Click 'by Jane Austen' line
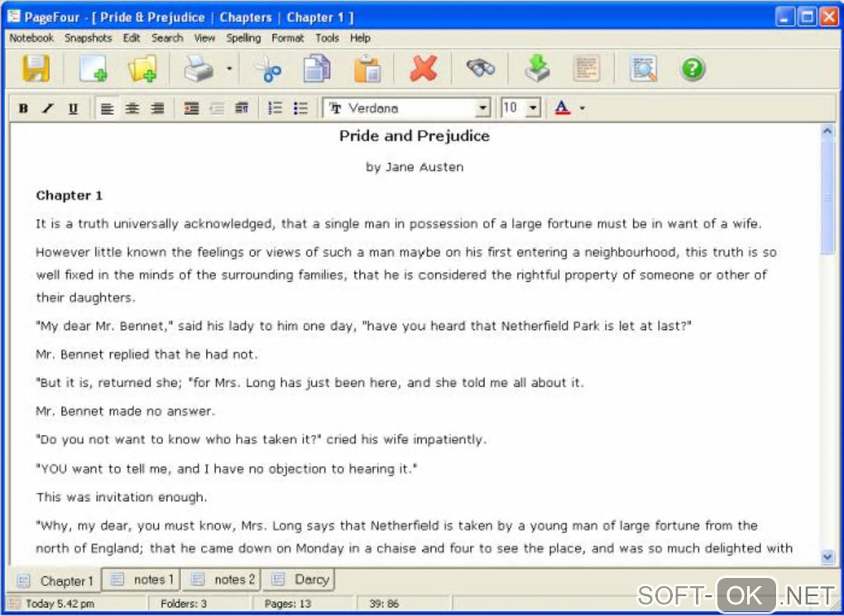This screenshot has height=616, width=844. 415,167
